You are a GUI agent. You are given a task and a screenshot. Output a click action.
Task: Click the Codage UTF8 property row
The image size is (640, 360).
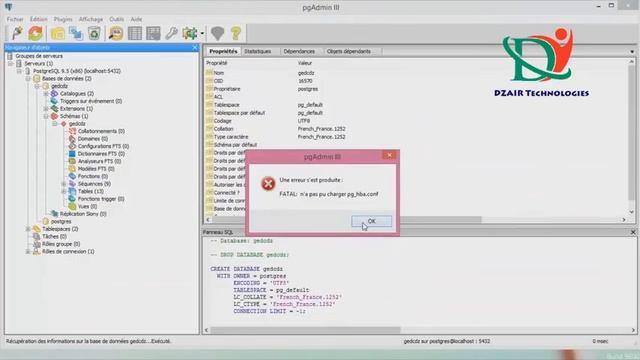(x=416, y=121)
